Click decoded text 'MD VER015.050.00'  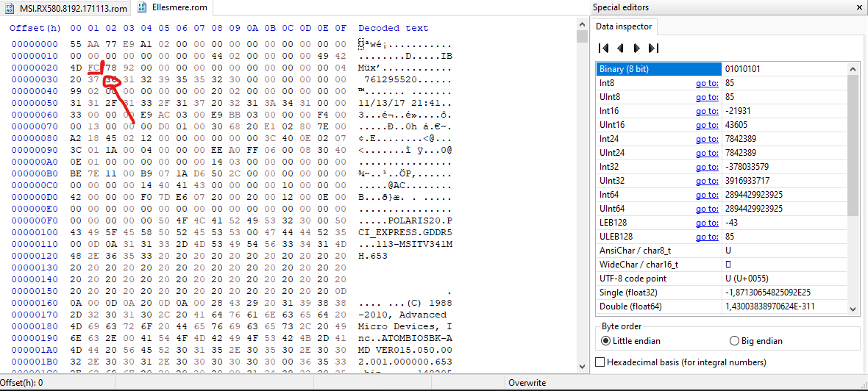[x=405, y=350]
